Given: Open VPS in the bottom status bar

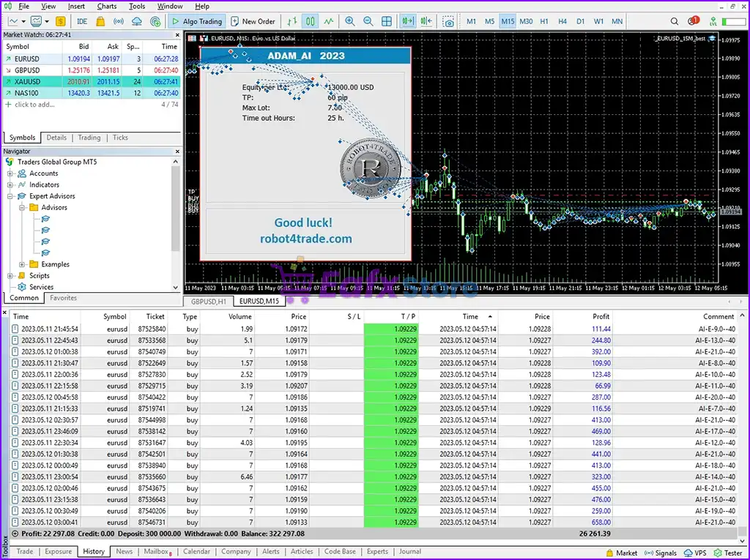Looking at the screenshot, I should tap(695, 553).
